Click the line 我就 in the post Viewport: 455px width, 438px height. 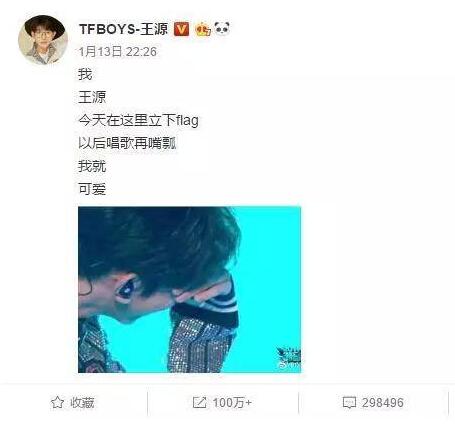[x=92, y=166]
